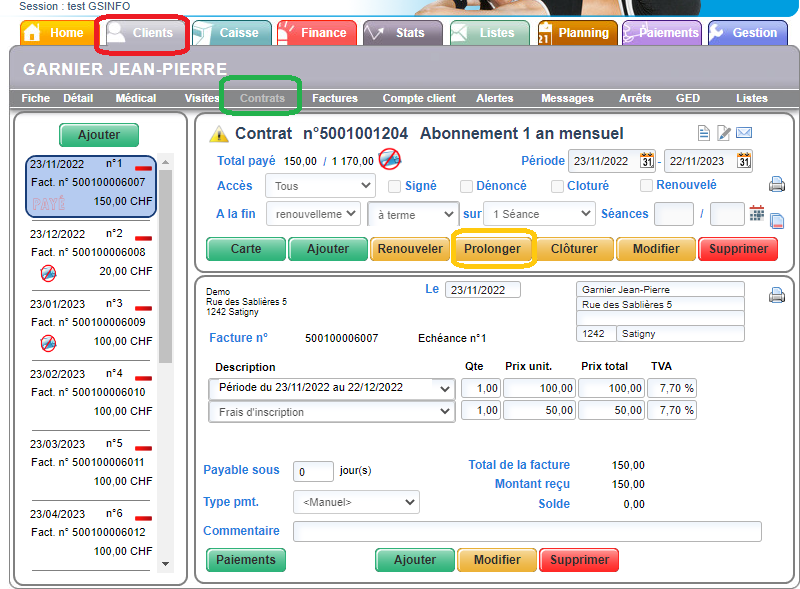Click the envelope icon to email contract
Screen dimensions: 800x589
(744, 133)
